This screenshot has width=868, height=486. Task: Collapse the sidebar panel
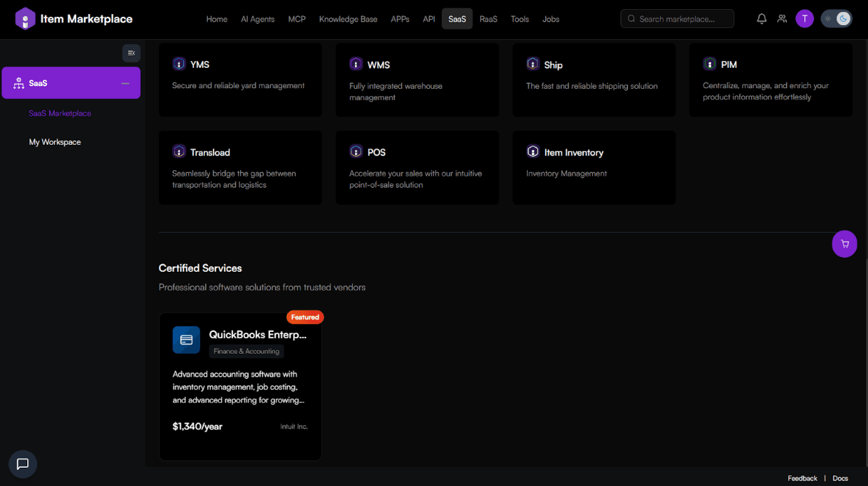coord(131,53)
